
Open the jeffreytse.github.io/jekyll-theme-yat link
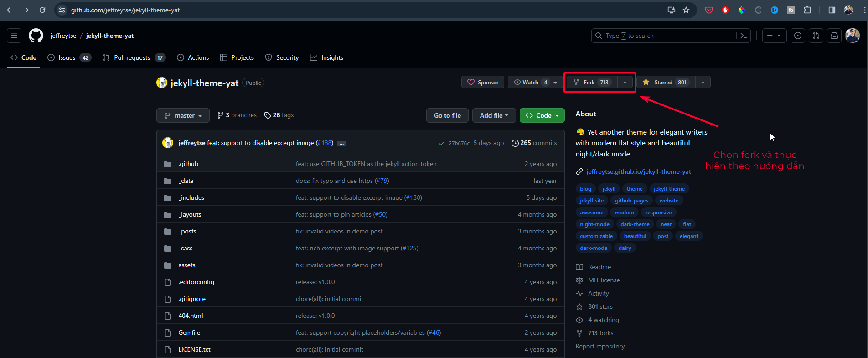pyautogui.click(x=638, y=171)
